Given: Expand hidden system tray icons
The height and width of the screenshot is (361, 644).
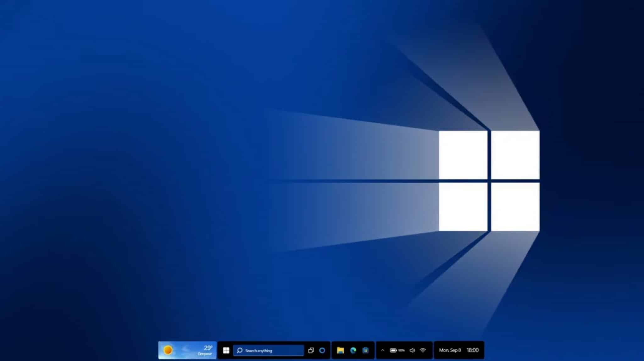Looking at the screenshot, I should [383, 350].
